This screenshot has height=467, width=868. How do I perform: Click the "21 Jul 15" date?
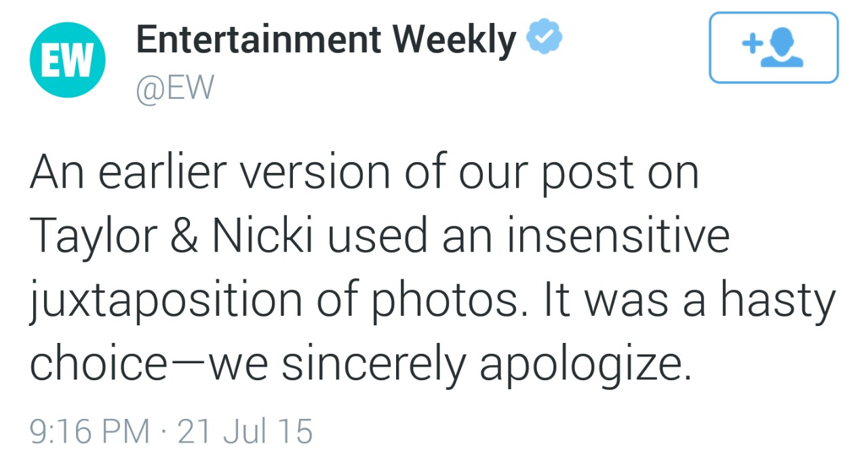[x=245, y=431]
